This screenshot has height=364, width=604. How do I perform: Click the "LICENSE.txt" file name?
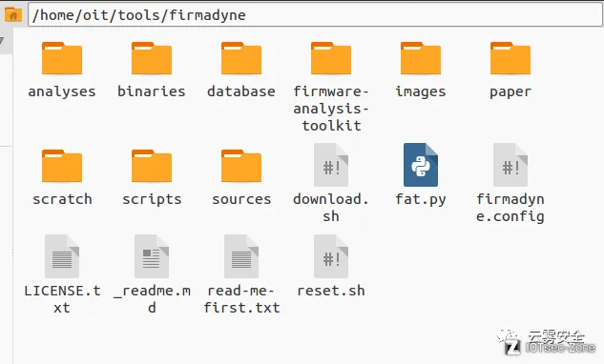[62, 299]
